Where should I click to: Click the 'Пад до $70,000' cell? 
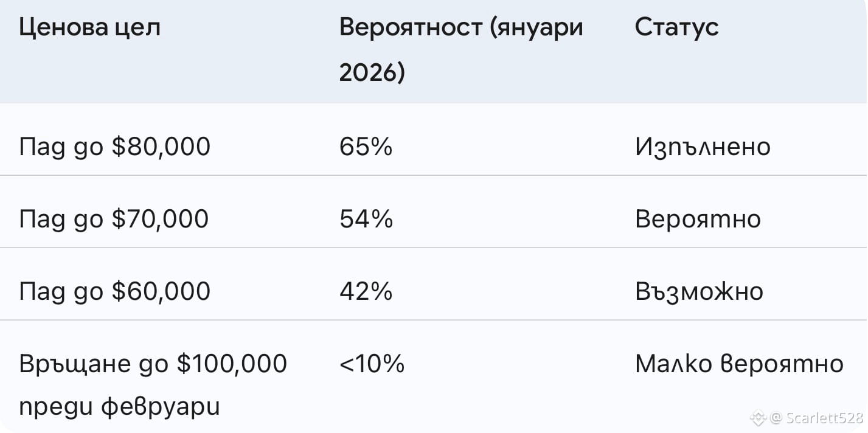(x=114, y=219)
